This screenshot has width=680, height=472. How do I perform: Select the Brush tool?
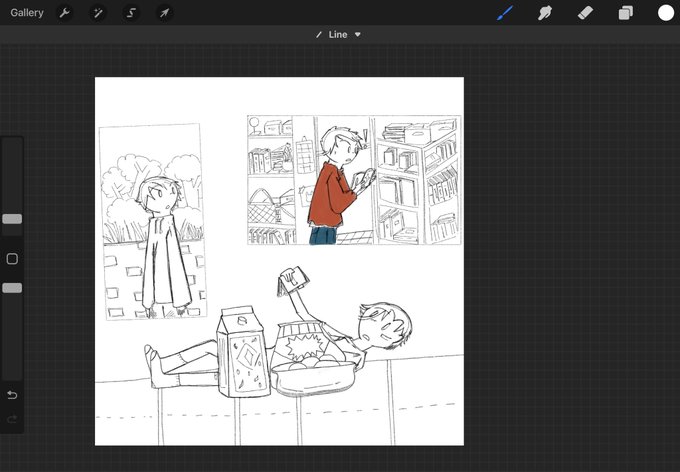coord(505,13)
